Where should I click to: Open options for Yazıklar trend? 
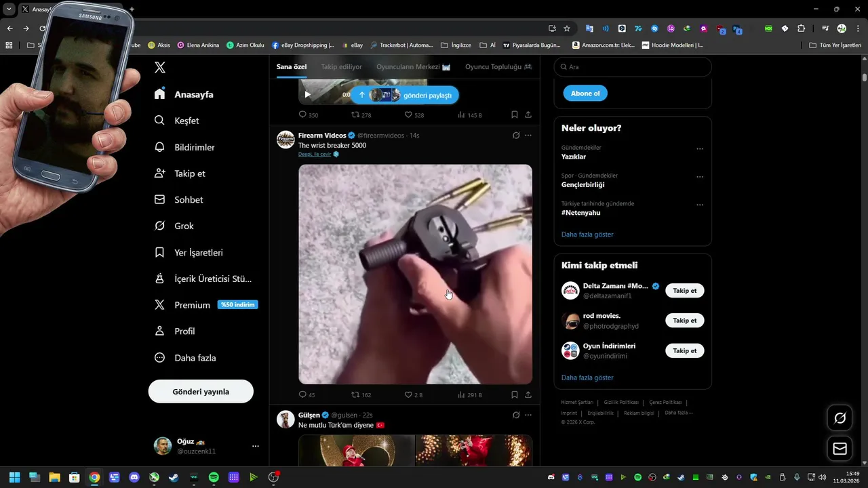pyautogui.click(x=700, y=149)
